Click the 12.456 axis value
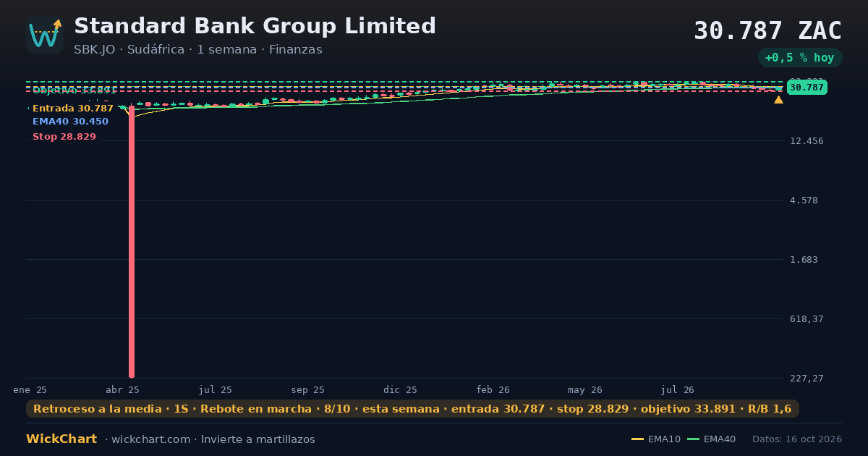Screen dimensions: 868x456 [806, 141]
